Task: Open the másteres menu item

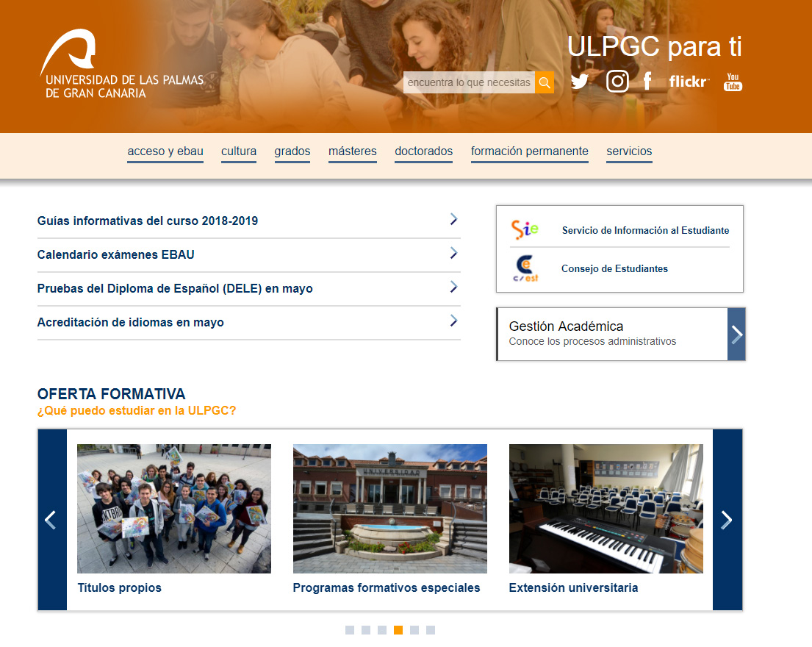Action: coord(352,151)
